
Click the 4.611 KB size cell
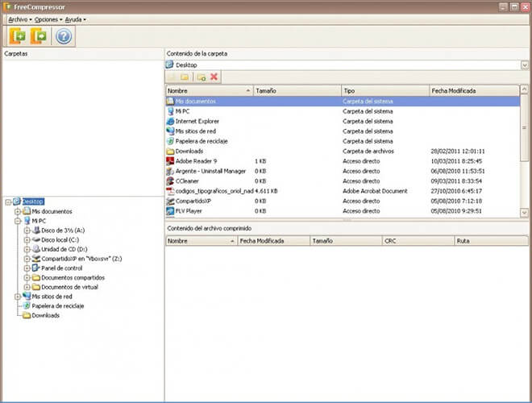266,191
